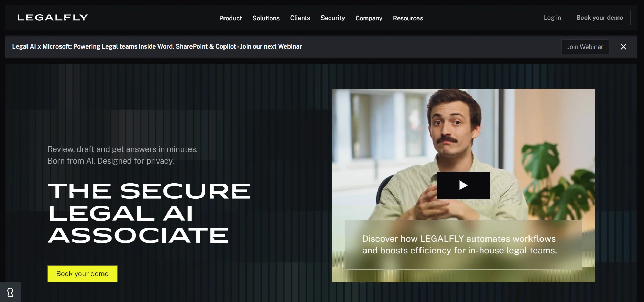Image resolution: width=644 pixels, height=302 pixels.
Task: Open the Resources menu
Action: (x=408, y=18)
